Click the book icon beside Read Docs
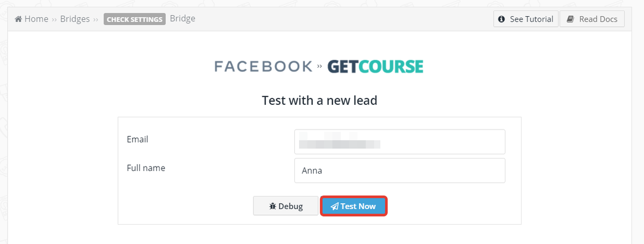Image resolution: width=644 pixels, height=244 pixels. click(570, 19)
